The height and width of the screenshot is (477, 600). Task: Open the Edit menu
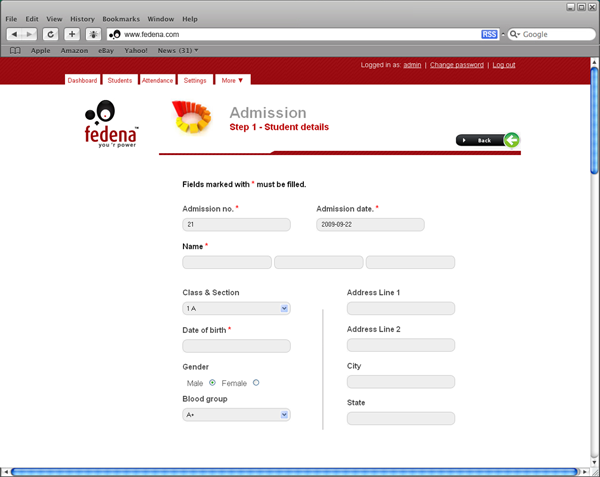coord(32,19)
